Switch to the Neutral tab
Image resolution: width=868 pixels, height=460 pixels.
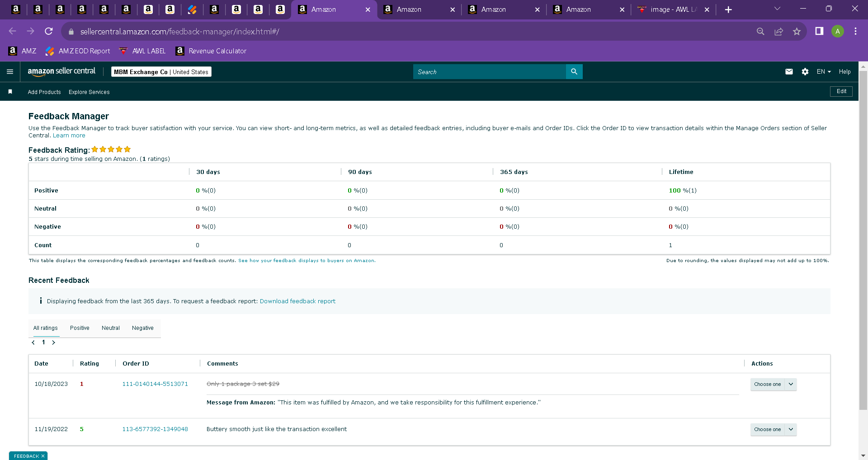[x=111, y=328]
